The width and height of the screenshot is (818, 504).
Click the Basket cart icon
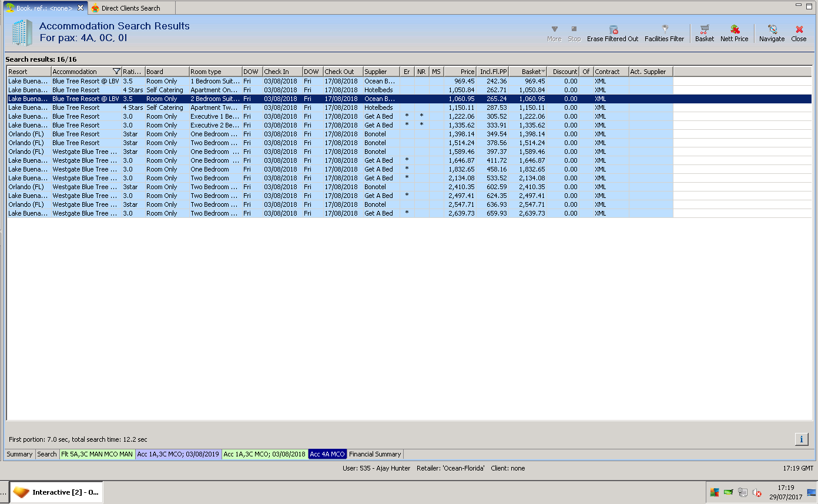point(704,30)
